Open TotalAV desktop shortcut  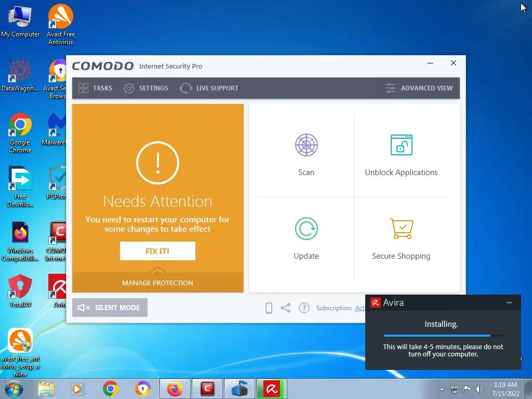[x=20, y=291]
